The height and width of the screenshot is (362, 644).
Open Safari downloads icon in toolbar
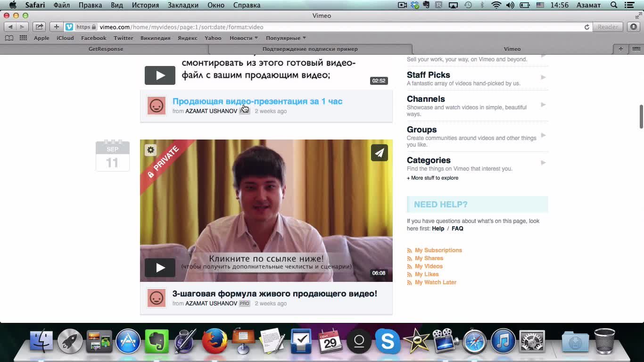click(634, 27)
